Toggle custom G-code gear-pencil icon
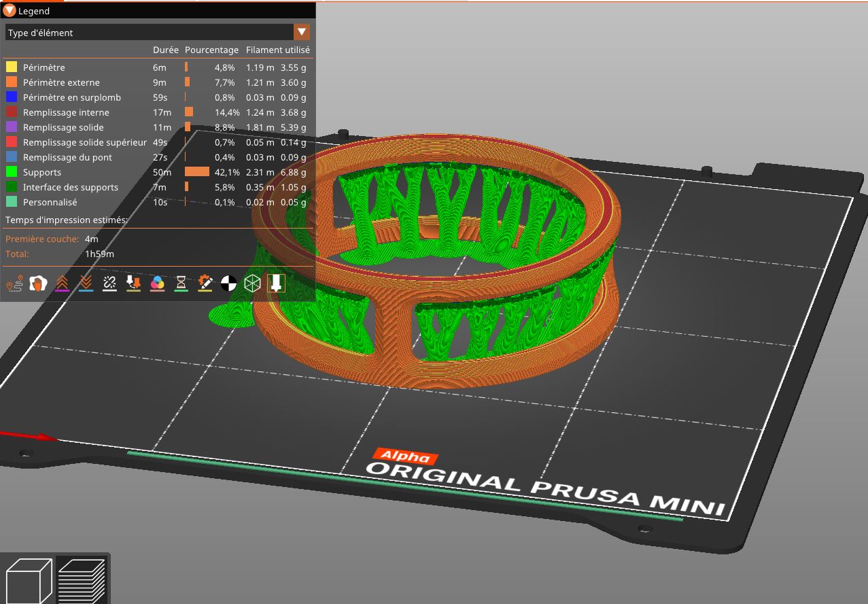 [205, 284]
